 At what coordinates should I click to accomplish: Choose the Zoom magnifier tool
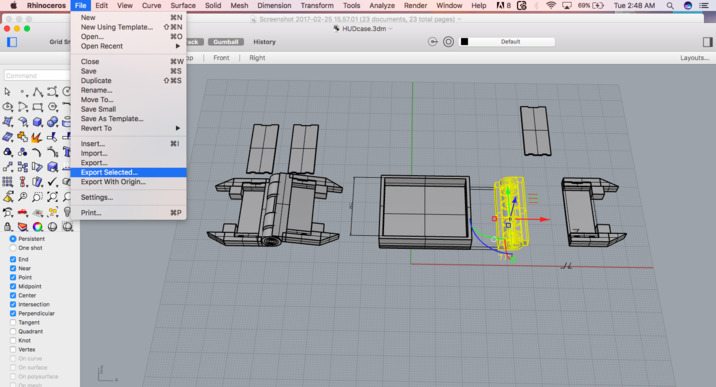tap(23, 197)
